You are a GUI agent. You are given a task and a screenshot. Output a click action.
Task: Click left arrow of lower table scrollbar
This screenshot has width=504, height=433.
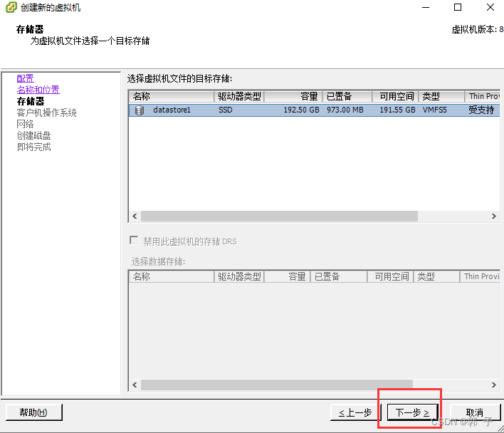[135, 385]
